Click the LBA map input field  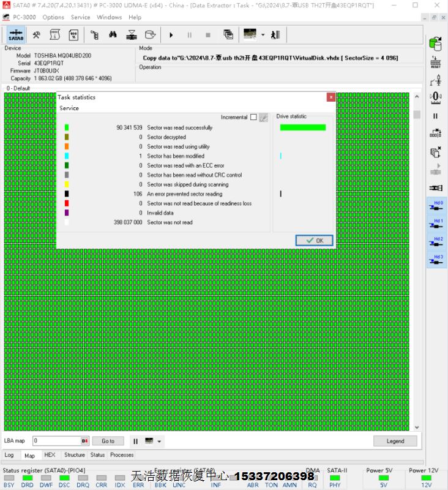[56, 441]
